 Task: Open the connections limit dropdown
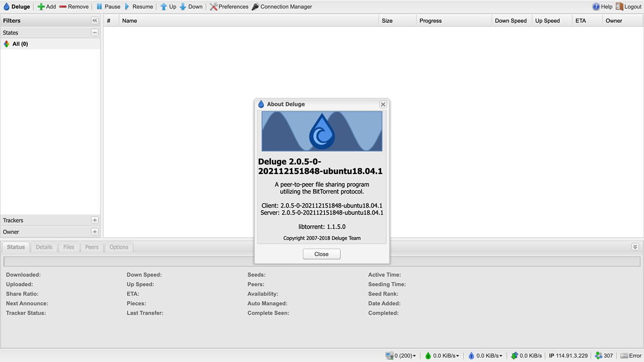tap(400, 355)
